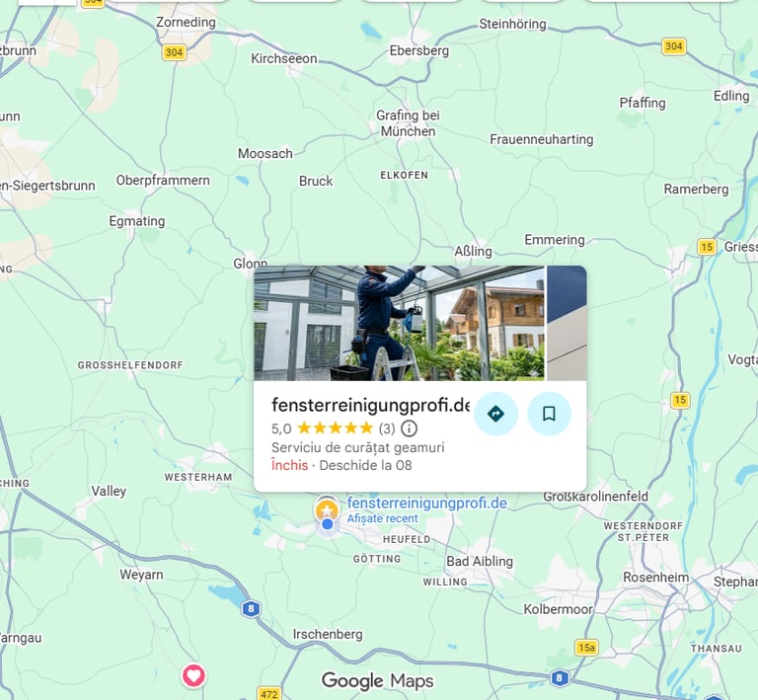Select the Ebersberg town label

(x=419, y=50)
